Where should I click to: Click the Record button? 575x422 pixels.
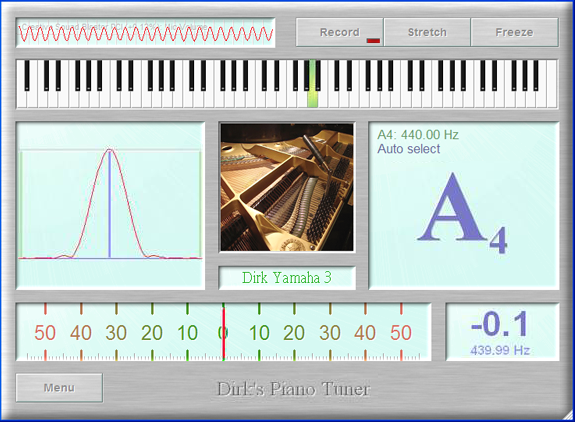pos(340,32)
